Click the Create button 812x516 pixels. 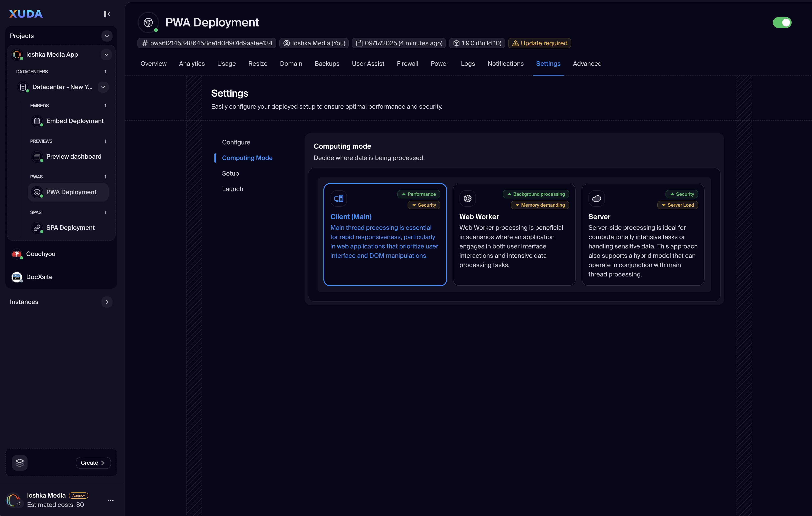(93, 463)
